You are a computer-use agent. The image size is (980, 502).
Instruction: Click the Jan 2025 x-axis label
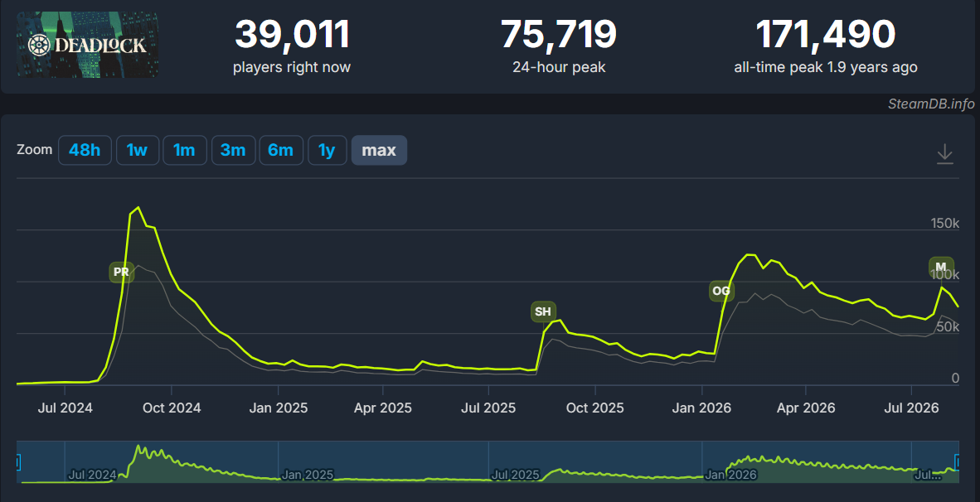pyautogui.click(x=278, y=408)
